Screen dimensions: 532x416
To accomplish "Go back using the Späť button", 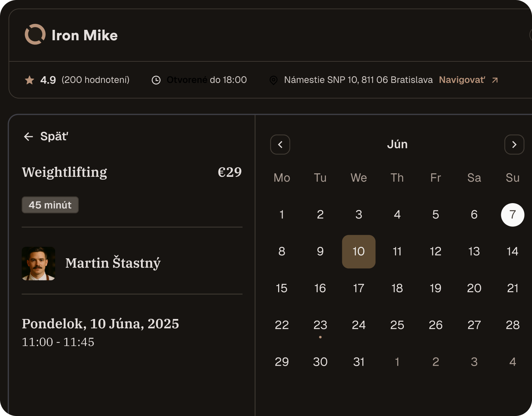I will (46, 137).
